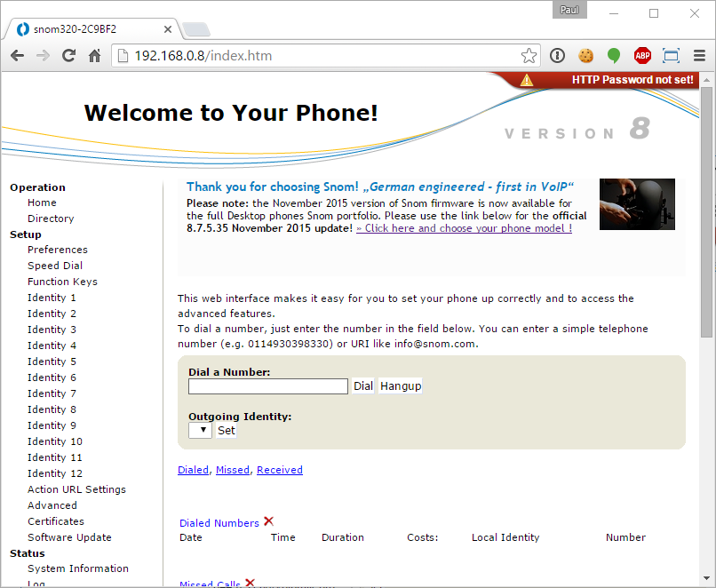Open the Paul profile menu

coord(570,11)
